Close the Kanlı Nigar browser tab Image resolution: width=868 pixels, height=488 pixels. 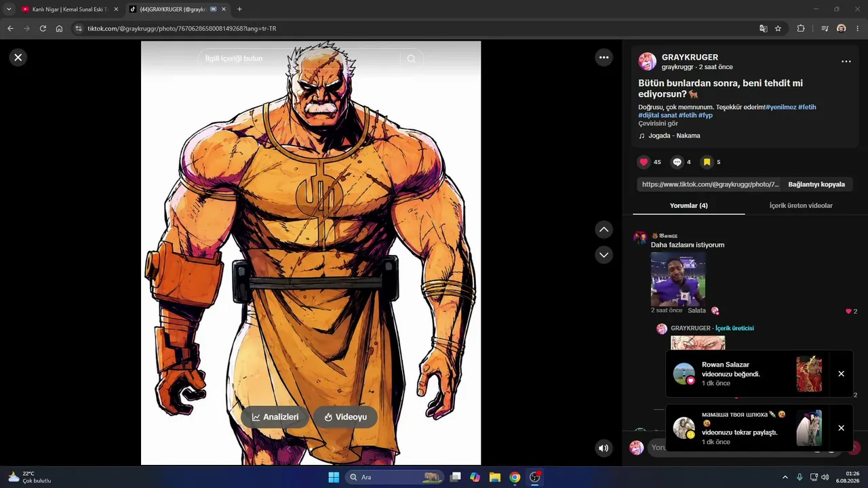coord(116,9)
